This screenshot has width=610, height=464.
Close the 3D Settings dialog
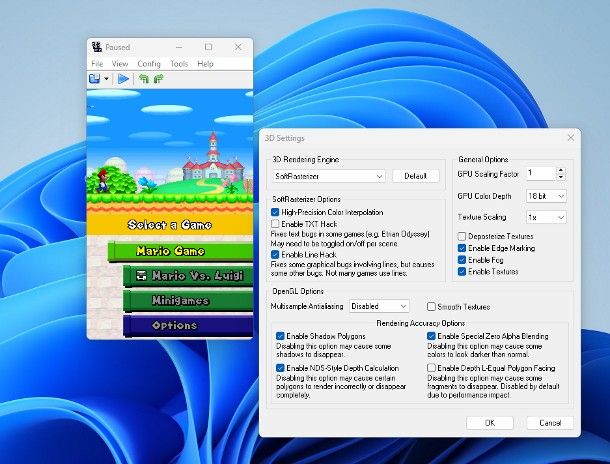point(571,137)
